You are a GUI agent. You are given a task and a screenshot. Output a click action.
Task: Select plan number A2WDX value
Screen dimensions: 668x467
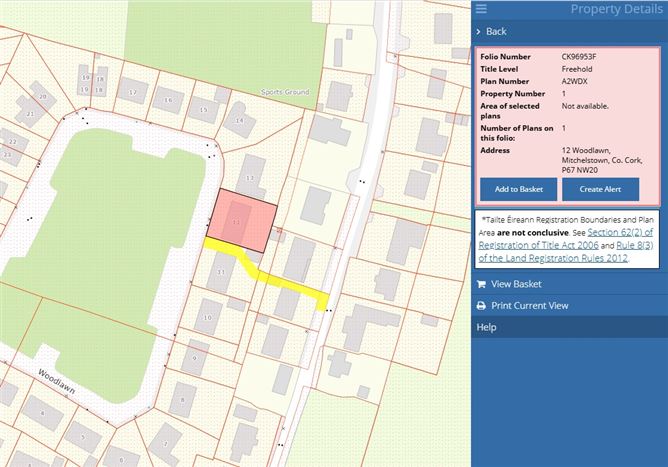point(574,81)
